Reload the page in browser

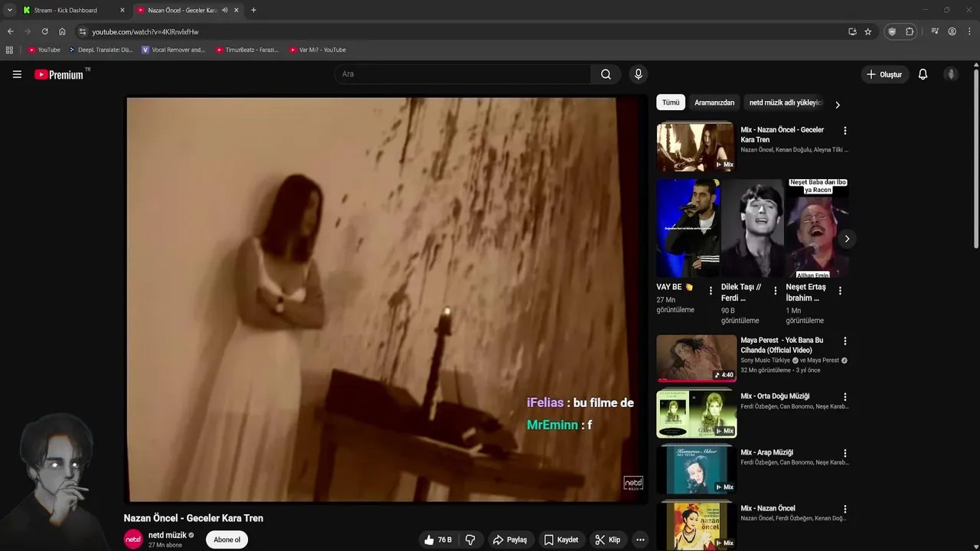coord(44,31)
